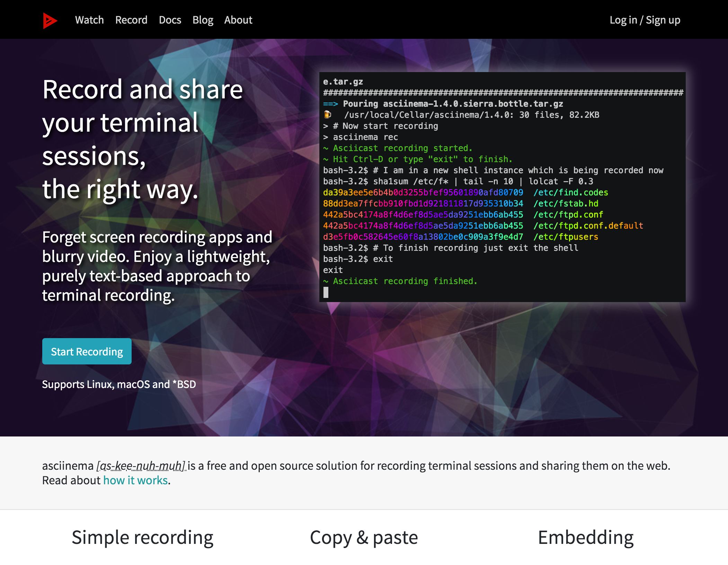Click Log in / Sign up
The image size is (728, 565).
point(645,20)
